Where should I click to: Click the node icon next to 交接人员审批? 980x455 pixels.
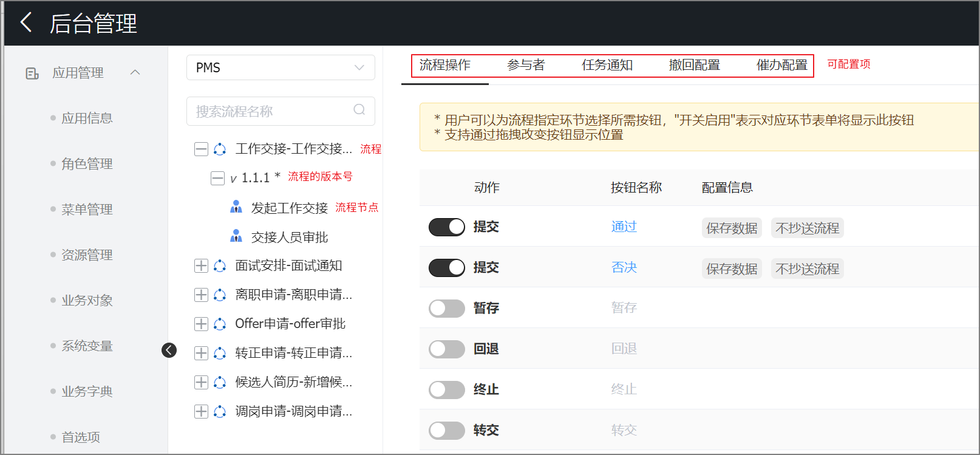pyautogui.click(x=236, y=236)
